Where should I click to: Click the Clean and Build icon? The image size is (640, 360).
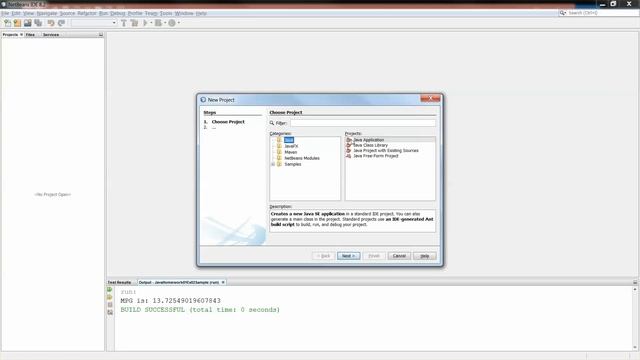click(134, 23)
